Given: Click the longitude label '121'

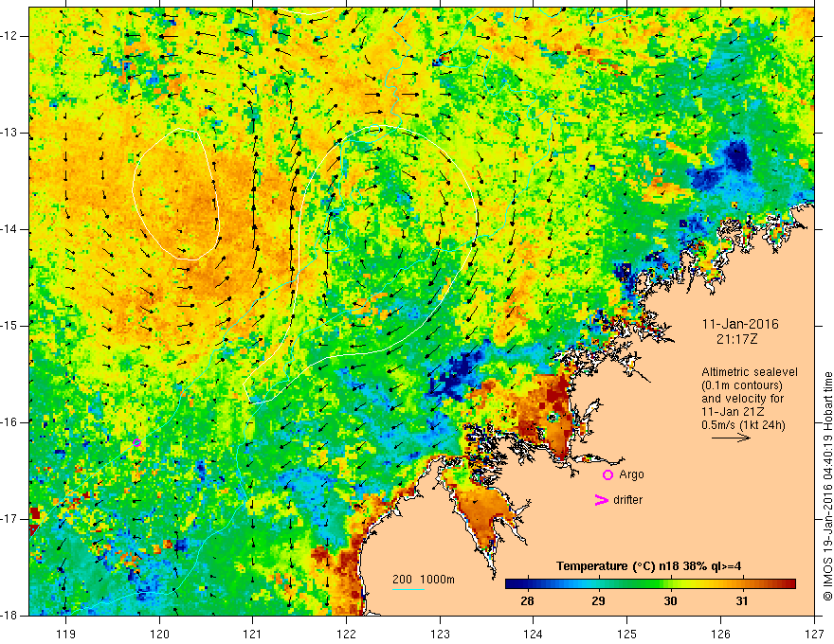Looking at the screenshot, I should [x=253, y=634].
